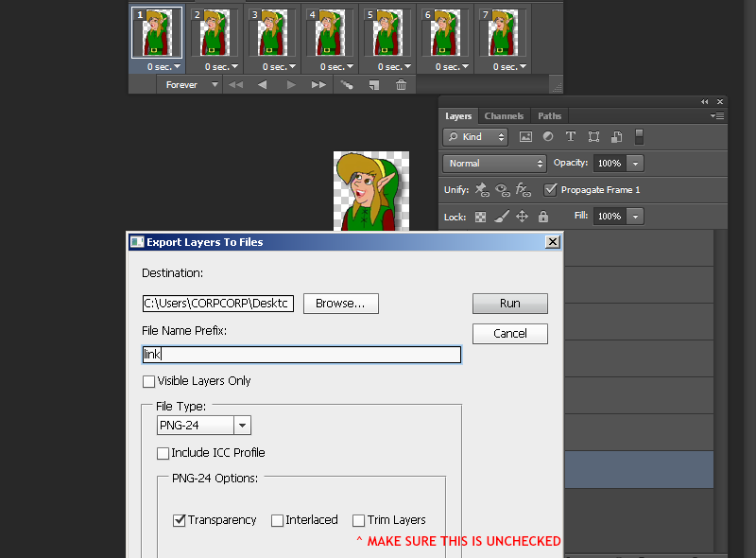Click the Cancel button

click(510, 334)
